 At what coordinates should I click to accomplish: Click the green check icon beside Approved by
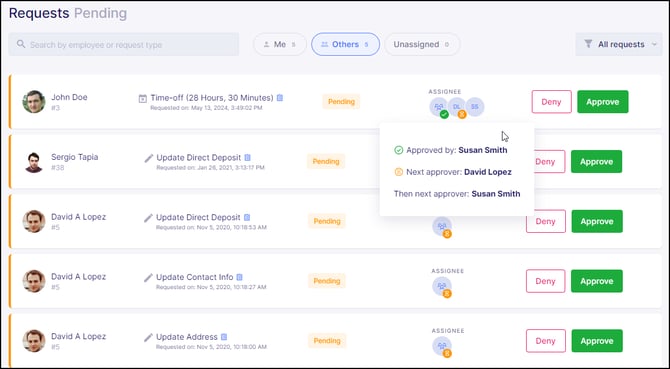[398, 150]
